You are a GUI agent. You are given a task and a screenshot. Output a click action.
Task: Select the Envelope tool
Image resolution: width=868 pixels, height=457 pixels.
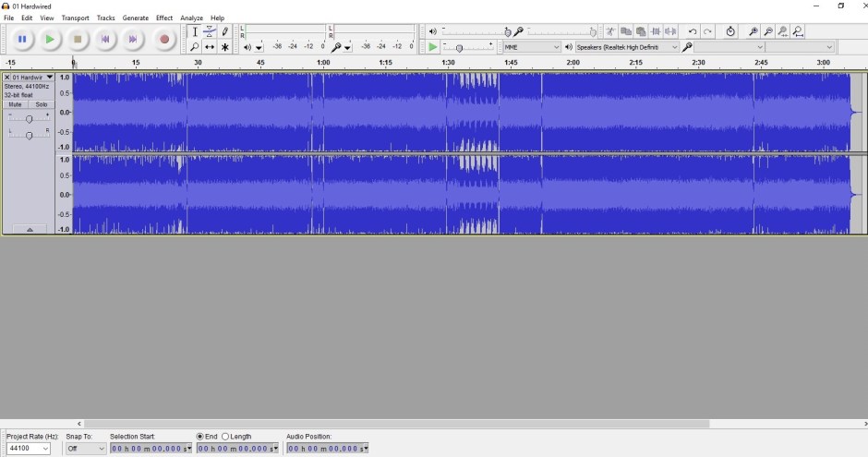click(x=210, y=31)
